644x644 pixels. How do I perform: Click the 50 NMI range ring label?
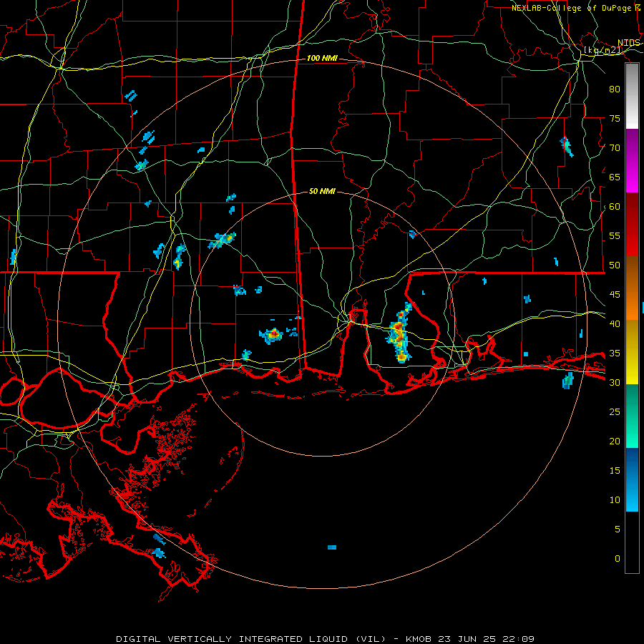click(322, 191)
